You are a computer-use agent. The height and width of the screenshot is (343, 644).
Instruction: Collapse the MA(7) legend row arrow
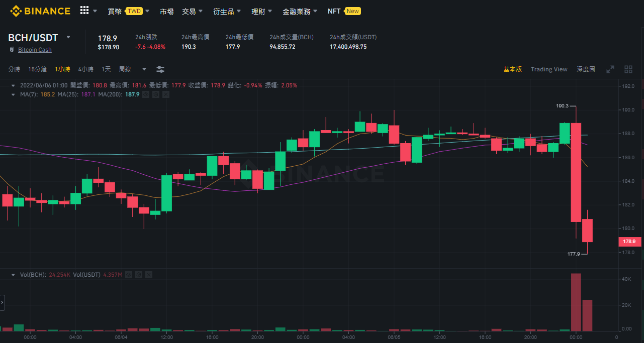click(x=13, y=94)
